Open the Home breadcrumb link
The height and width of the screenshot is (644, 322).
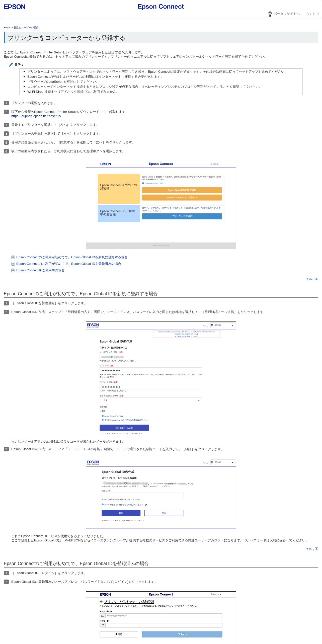pyautogui.click(x=7, y=28)
